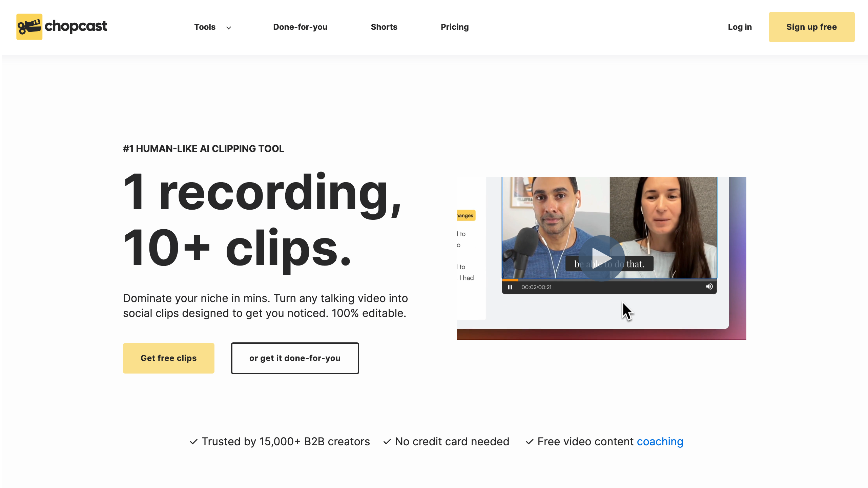Click 'Trusted by 15,000+ B2B creators' text
Image resolution: width=868 pixels, height=488 pixels.
pos(286,442)
